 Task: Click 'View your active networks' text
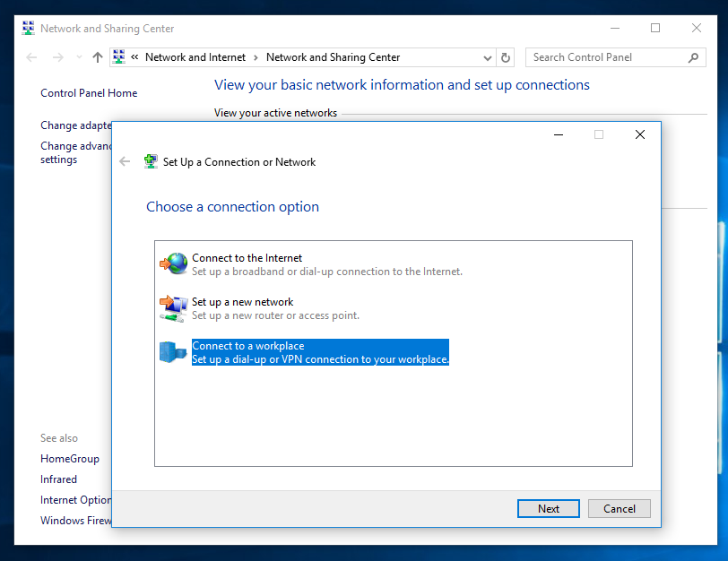tap(275, 113)
